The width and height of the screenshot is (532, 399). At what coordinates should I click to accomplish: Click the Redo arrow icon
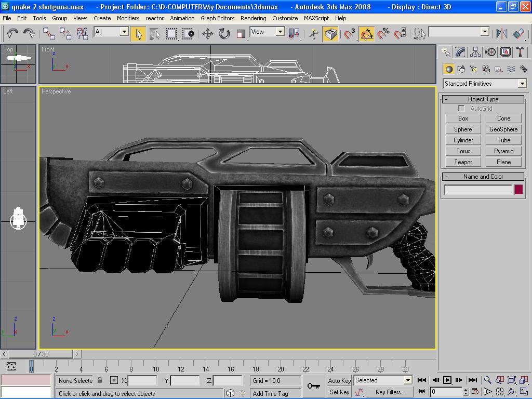(x=29, y=34)
